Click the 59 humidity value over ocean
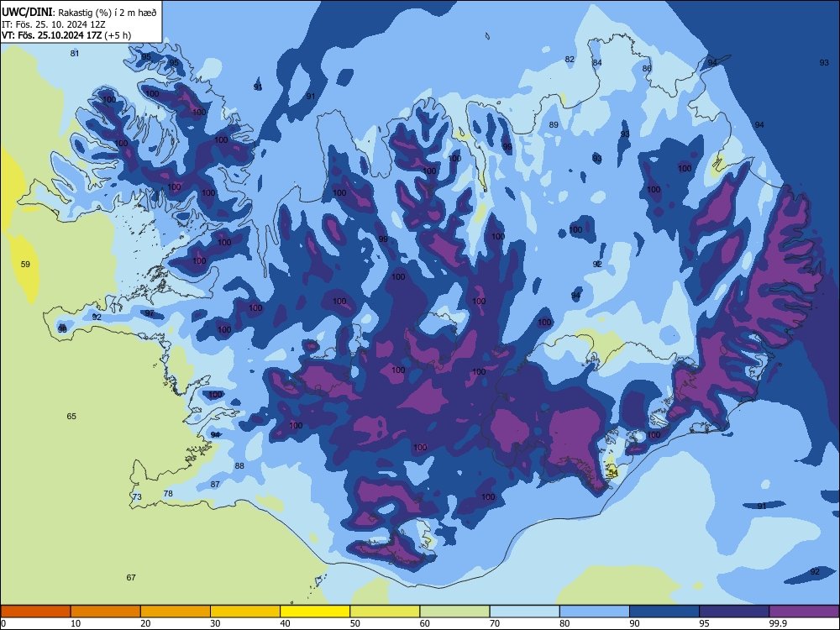 coord(25,264)
